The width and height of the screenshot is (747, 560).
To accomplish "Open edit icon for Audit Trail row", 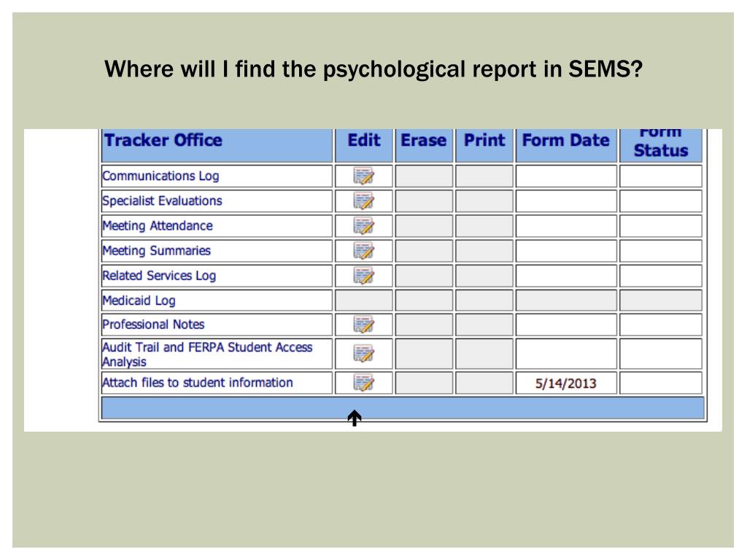I will pyautogui.click(x=363, y=354).
